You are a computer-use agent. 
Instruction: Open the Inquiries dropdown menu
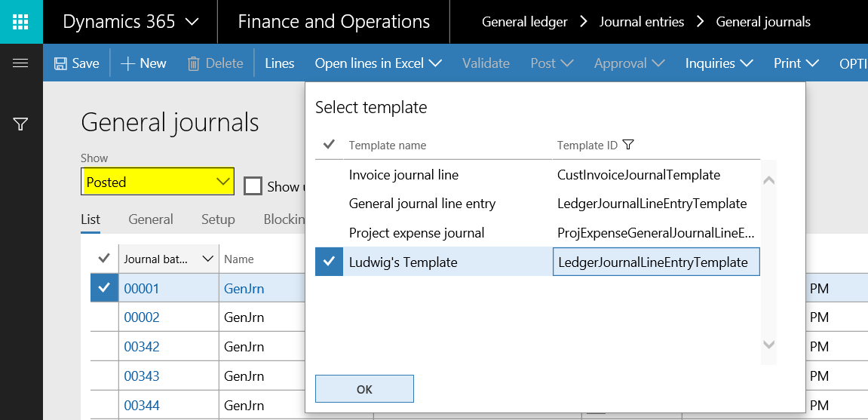719,63
